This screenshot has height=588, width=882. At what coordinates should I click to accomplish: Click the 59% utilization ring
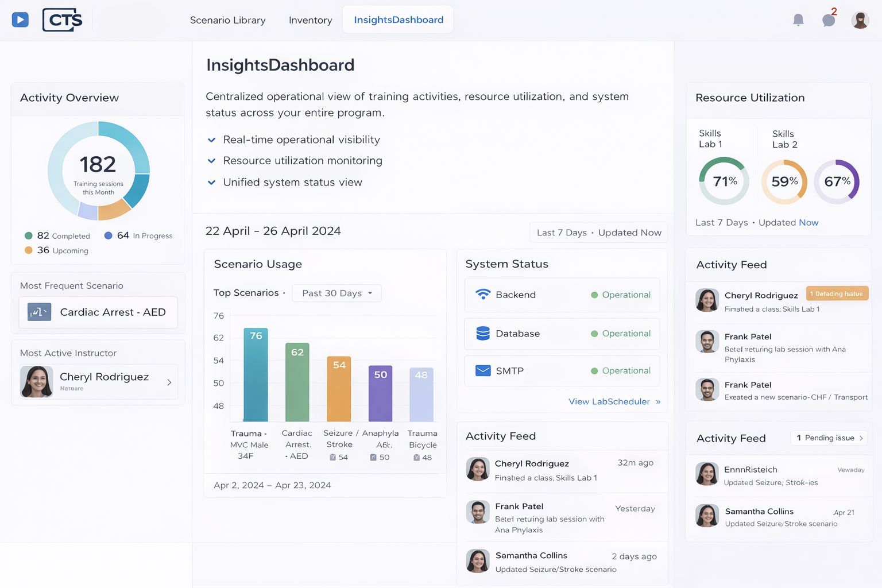pos(784,182)
